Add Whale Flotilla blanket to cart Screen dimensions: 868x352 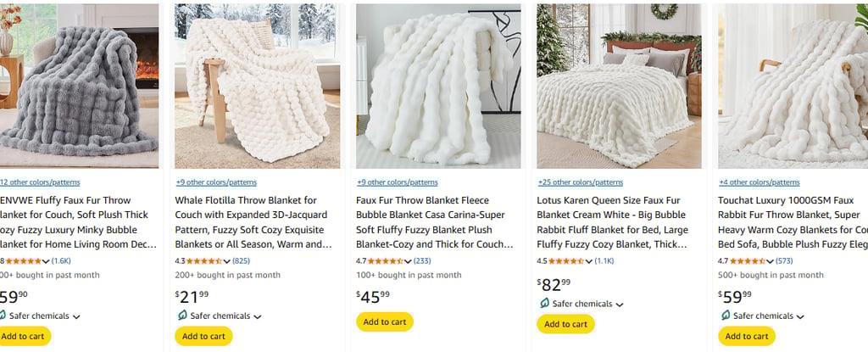pyautogui.click(x=203, y=336)
